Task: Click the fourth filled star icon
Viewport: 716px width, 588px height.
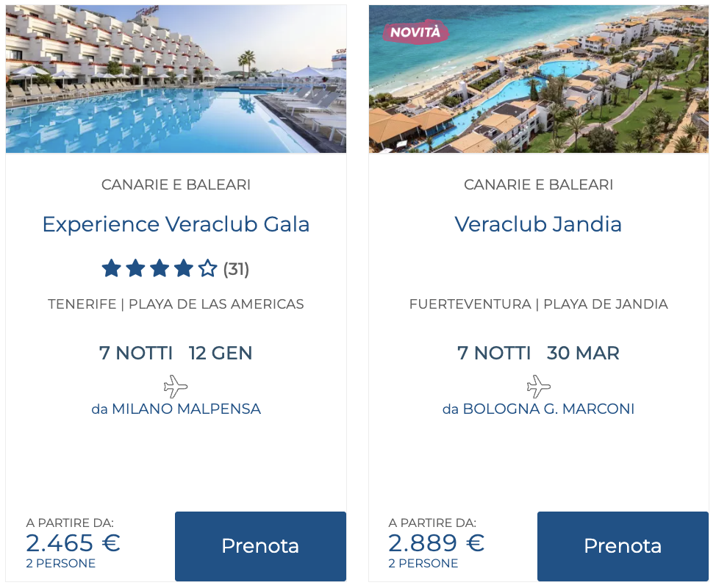Action: (182, 269)
